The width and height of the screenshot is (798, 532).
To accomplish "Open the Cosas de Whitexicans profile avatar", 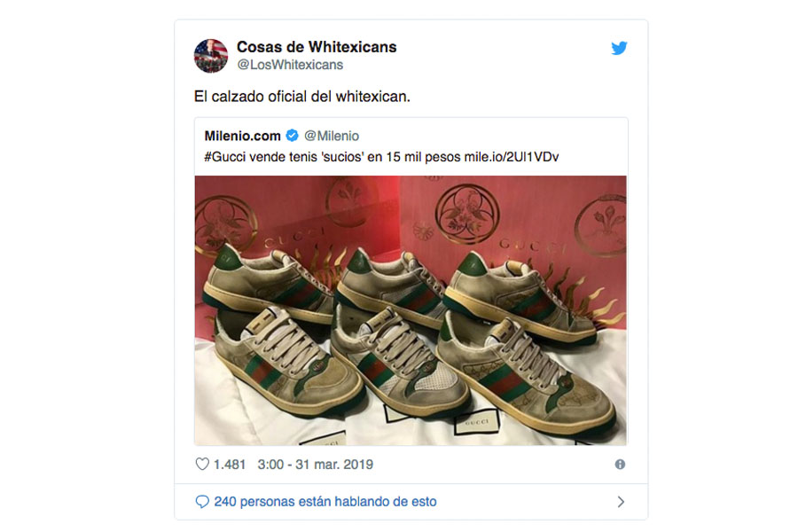I will 211,56.
